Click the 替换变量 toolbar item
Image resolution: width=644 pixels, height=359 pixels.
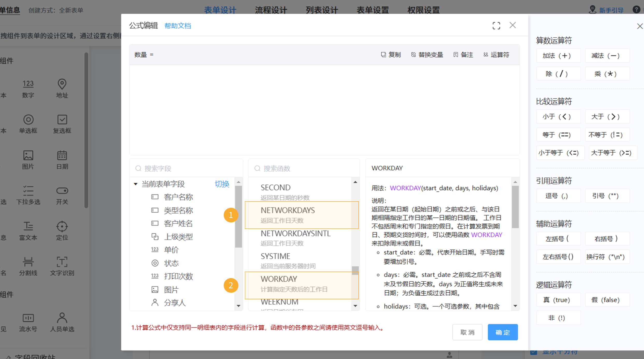tap(427, 55)
